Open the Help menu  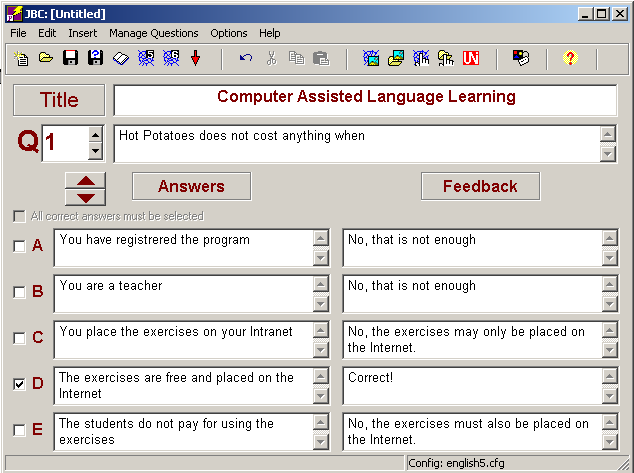point(270,33)
